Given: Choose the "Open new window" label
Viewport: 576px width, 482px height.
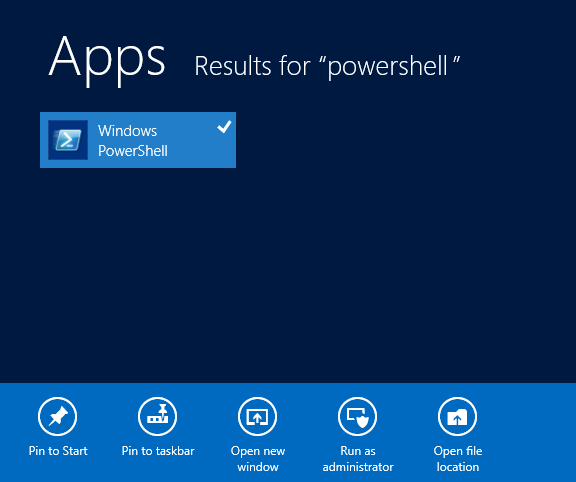Looking at the screenshot, I should [x=258, y=459].
